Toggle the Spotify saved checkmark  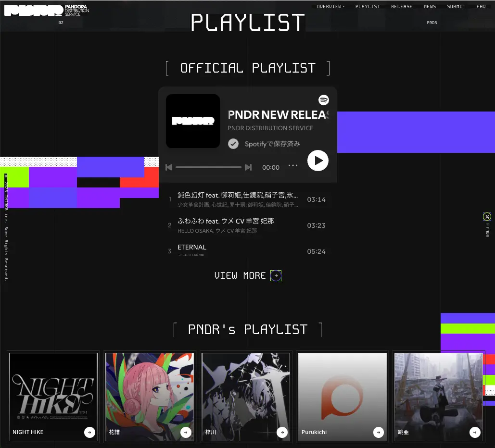[x=233, y=144]
